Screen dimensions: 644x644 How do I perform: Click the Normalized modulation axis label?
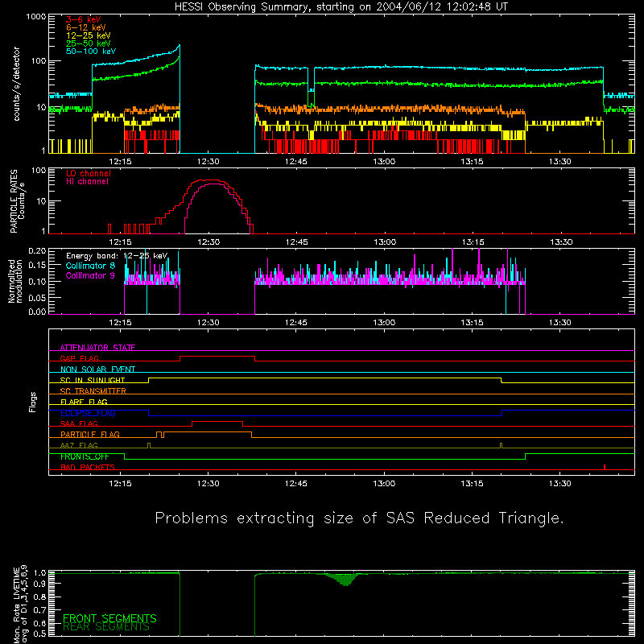pyautogui.click(x=15, y=281)
